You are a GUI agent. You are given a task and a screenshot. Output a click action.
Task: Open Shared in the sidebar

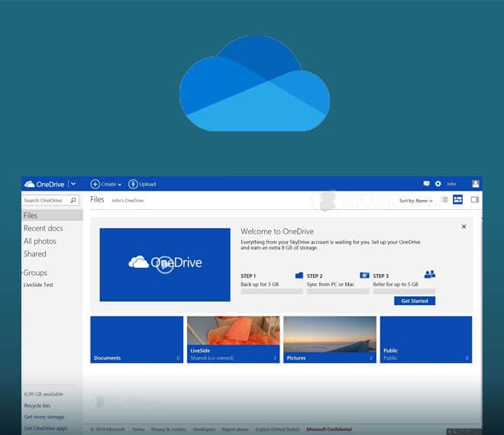pos(34,254)
